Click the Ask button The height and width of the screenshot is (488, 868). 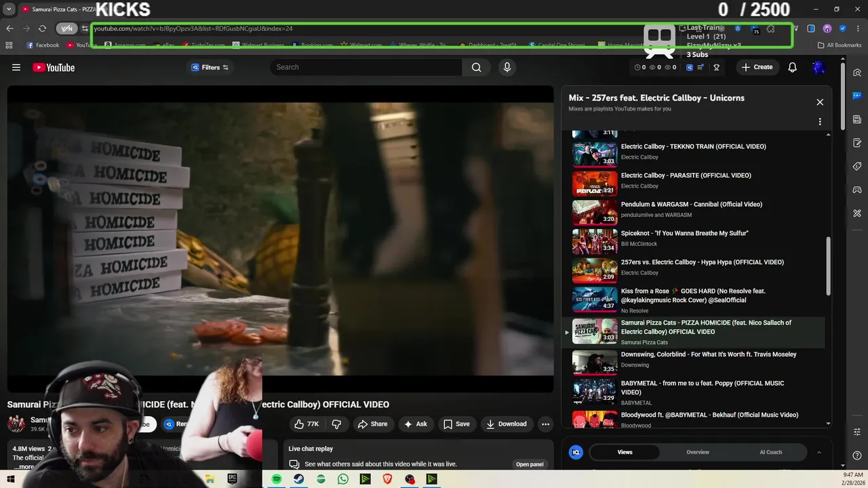point(416,424)
